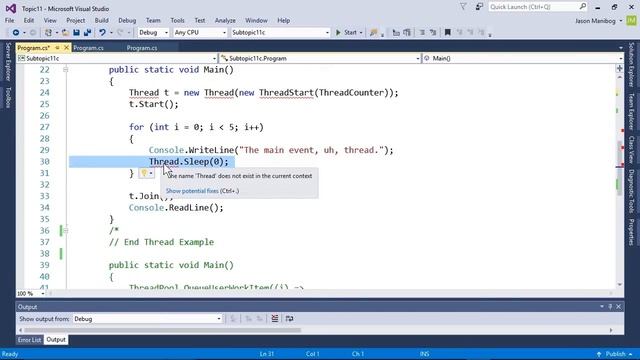Click into the Quick Launch search field
Viewport: 640px width, 360px height.
[x=533, y=7]
